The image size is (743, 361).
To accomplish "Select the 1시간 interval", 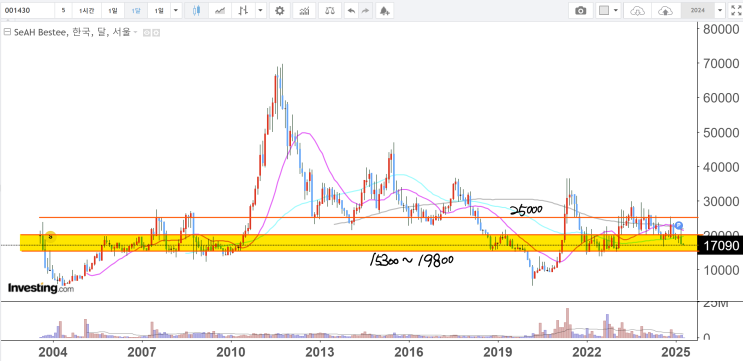I will [x=86, y=10].
